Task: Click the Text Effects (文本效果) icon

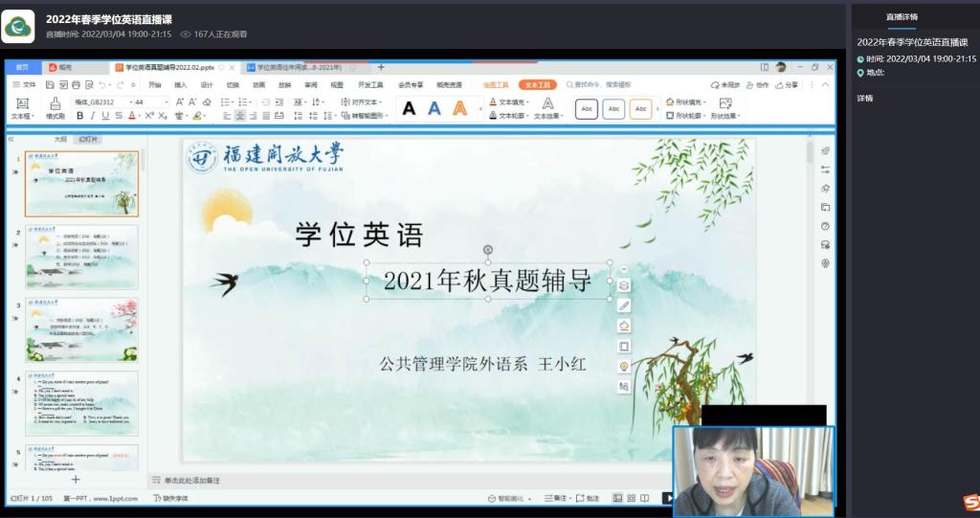Action: point(547,106)
